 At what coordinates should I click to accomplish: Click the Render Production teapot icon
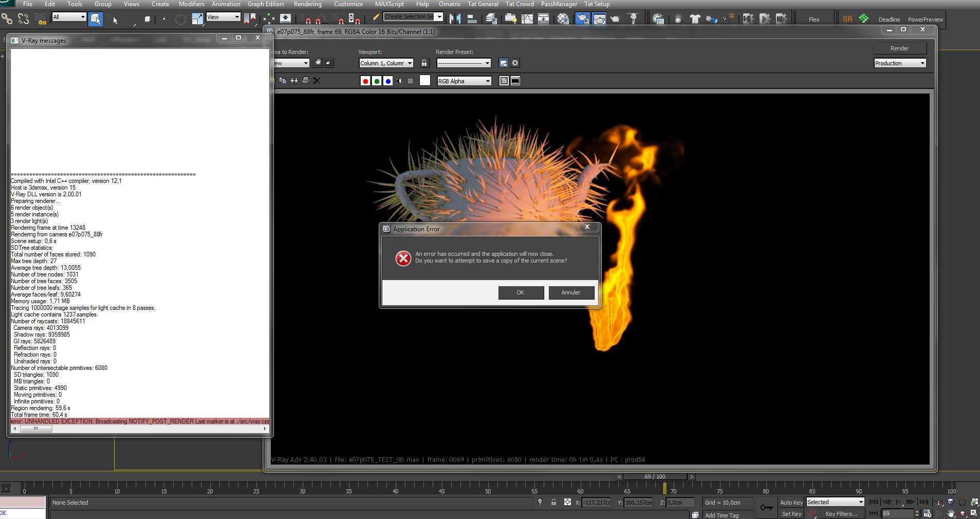[x=616, y=19]
